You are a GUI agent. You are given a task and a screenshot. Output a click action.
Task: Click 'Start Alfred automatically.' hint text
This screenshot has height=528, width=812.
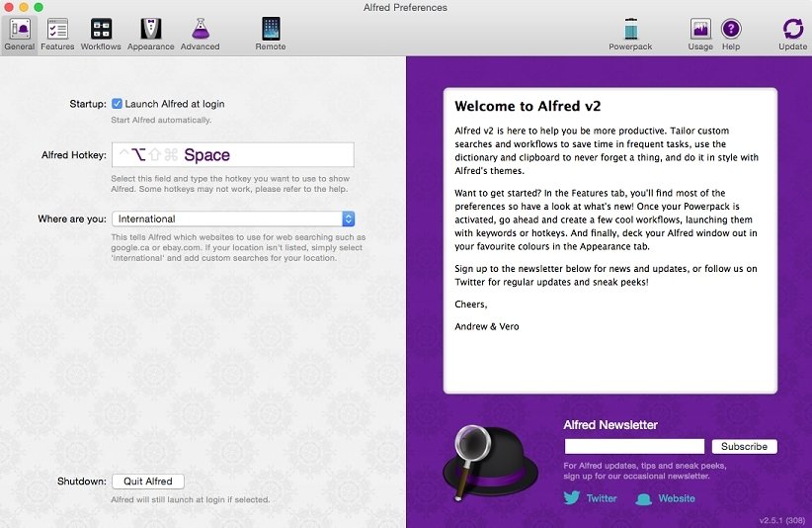pos(161,120)
